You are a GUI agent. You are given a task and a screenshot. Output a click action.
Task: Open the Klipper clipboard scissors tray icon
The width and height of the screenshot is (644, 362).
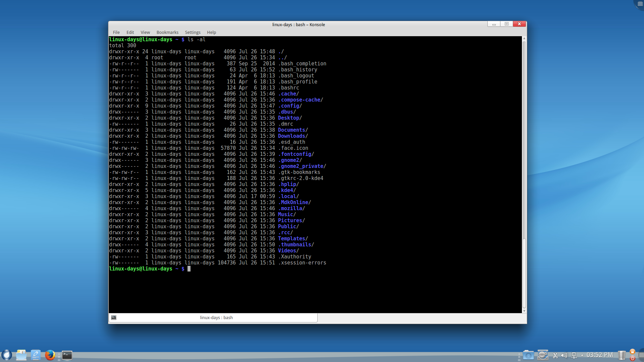555,355
